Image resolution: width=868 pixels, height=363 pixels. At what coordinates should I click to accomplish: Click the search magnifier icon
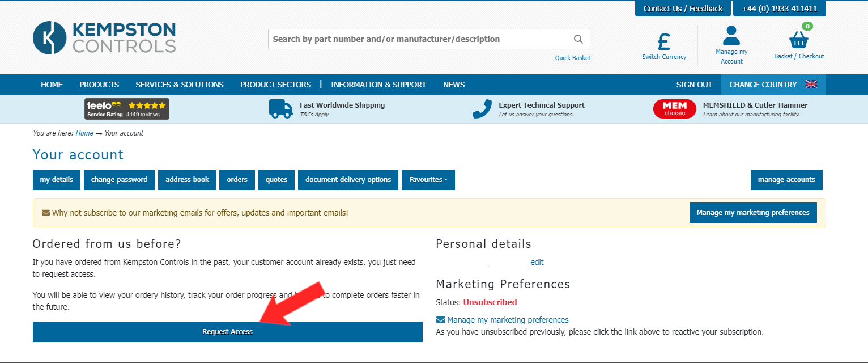pos(578,39)
